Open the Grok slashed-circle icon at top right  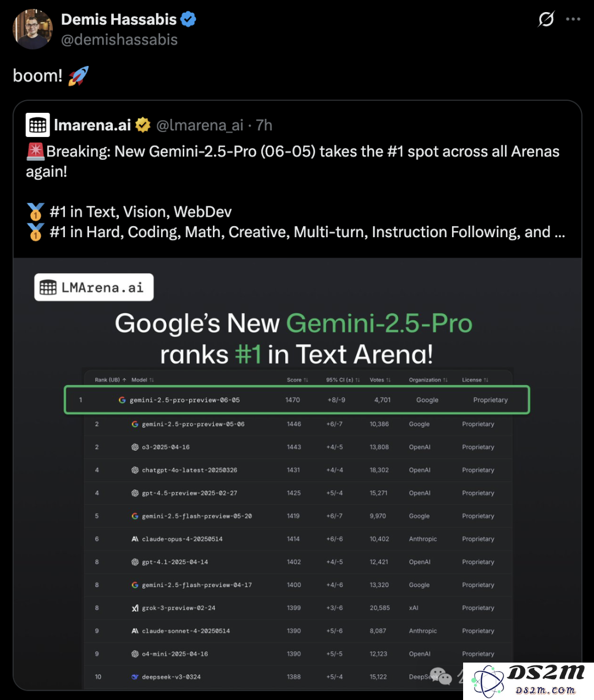[546, 19]
